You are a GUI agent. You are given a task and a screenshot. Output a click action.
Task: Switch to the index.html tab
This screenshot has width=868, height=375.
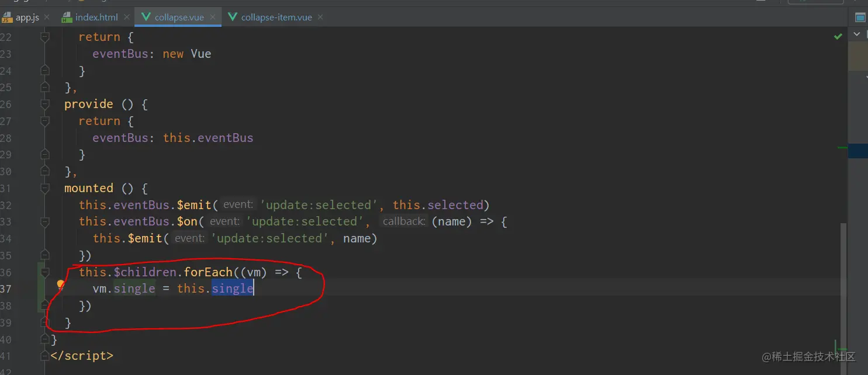[x=96, y=18]
